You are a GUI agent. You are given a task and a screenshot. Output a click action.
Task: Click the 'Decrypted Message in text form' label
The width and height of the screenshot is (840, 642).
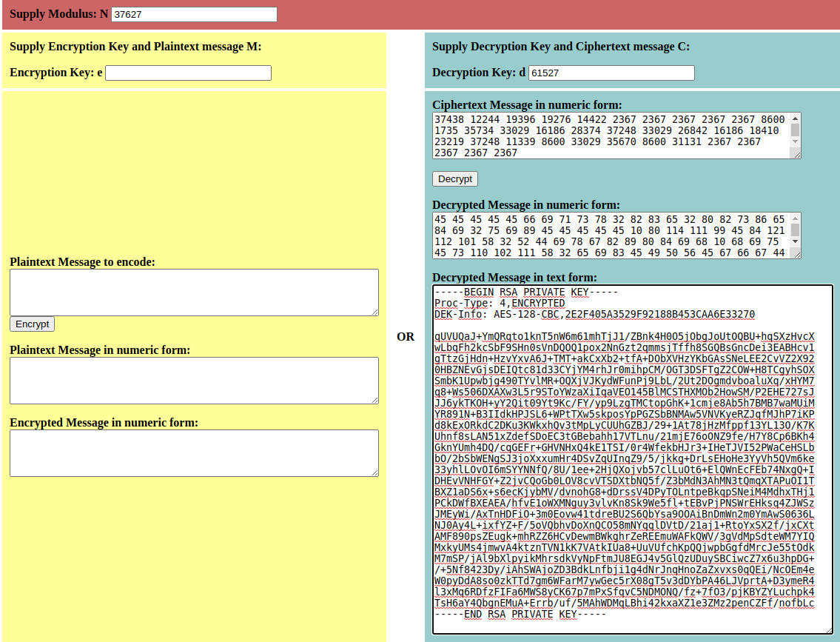(514, 278)
